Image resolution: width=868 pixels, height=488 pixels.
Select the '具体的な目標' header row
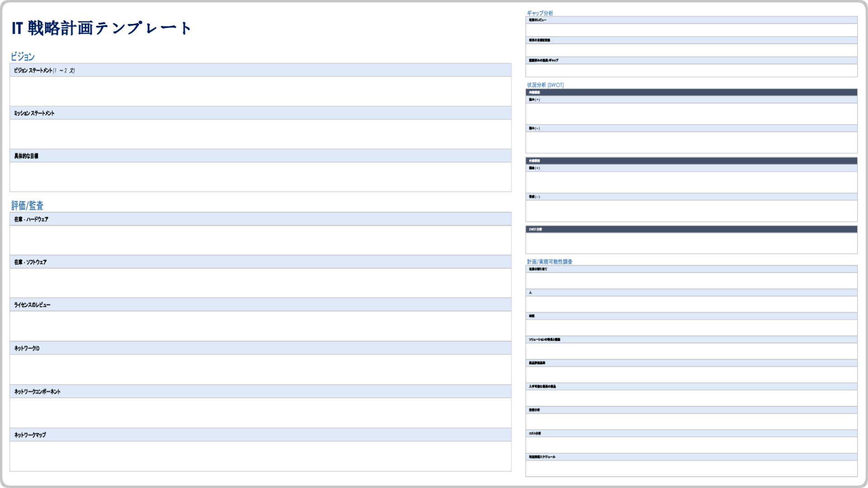[x=260, y=156]
